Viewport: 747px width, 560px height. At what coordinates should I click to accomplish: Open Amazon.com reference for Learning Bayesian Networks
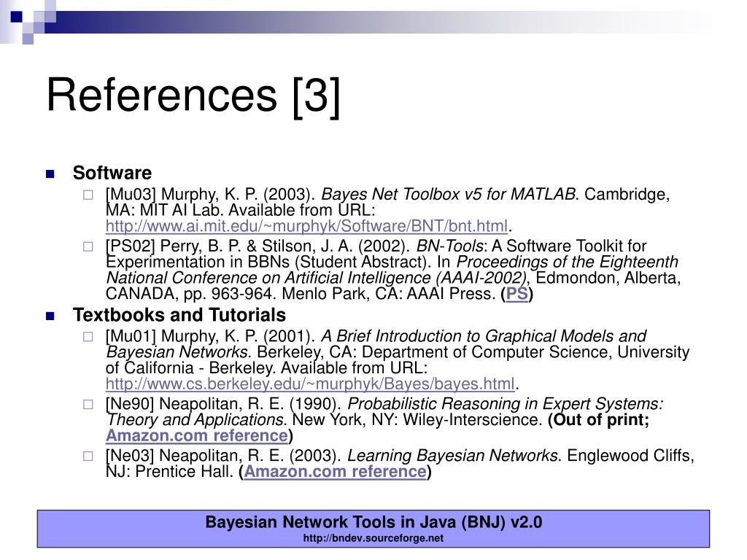pos(336,472)
